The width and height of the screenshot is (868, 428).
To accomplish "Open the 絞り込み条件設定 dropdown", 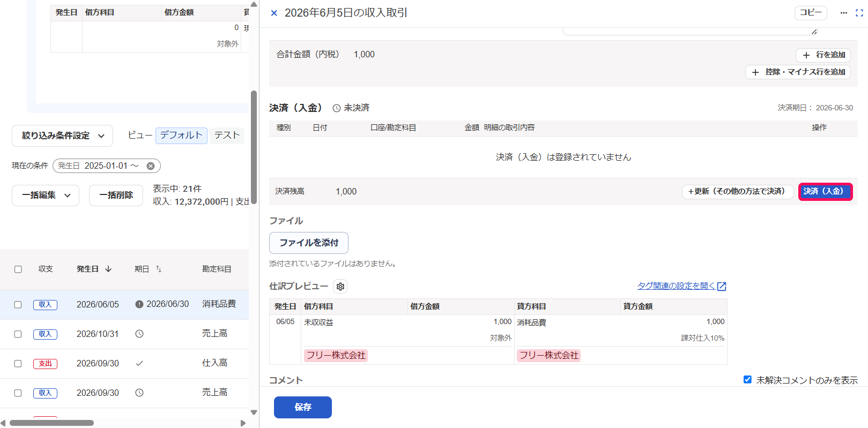I will point(62,136).
